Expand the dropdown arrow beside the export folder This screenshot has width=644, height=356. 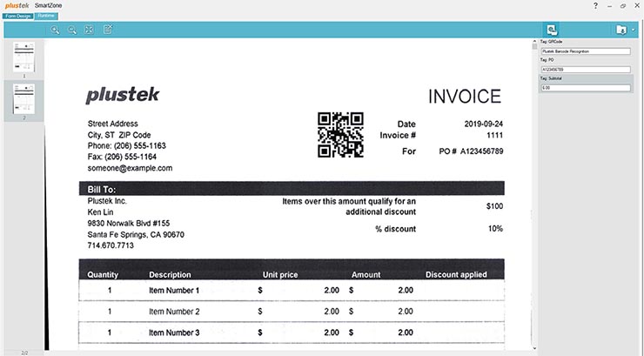[x=633, y=30]
